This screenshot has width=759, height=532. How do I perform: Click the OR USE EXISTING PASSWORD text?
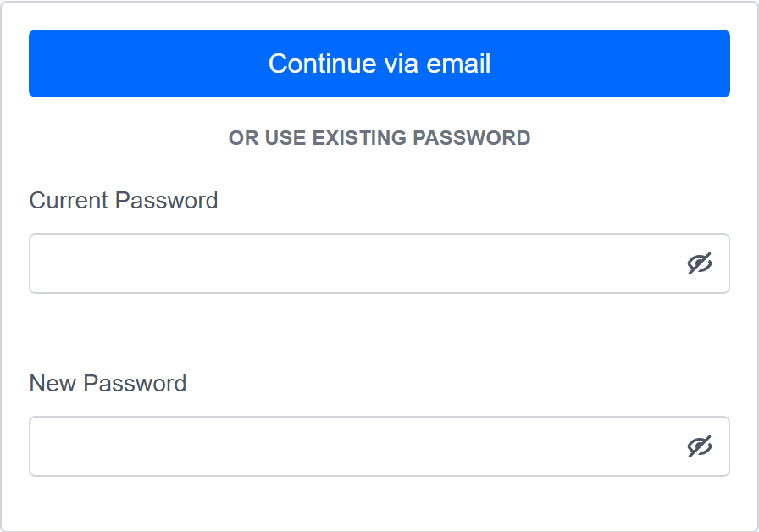tap(379, 138)
